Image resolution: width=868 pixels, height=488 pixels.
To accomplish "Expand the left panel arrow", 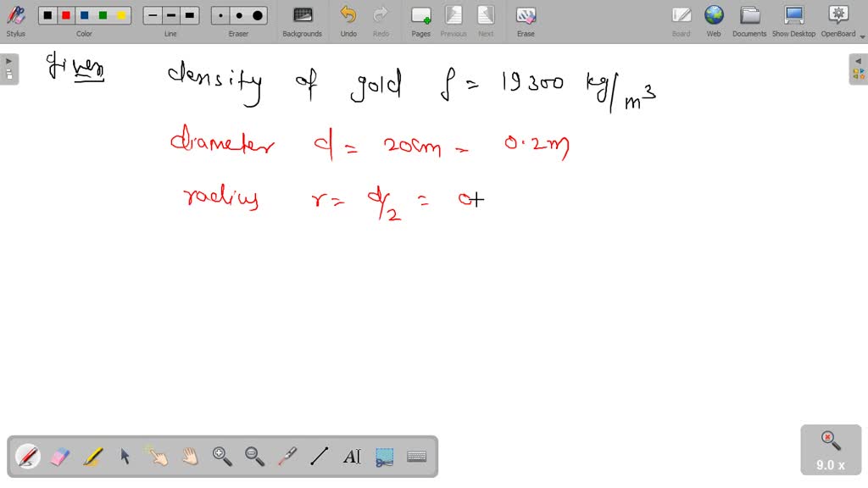I will coord(8,60).
